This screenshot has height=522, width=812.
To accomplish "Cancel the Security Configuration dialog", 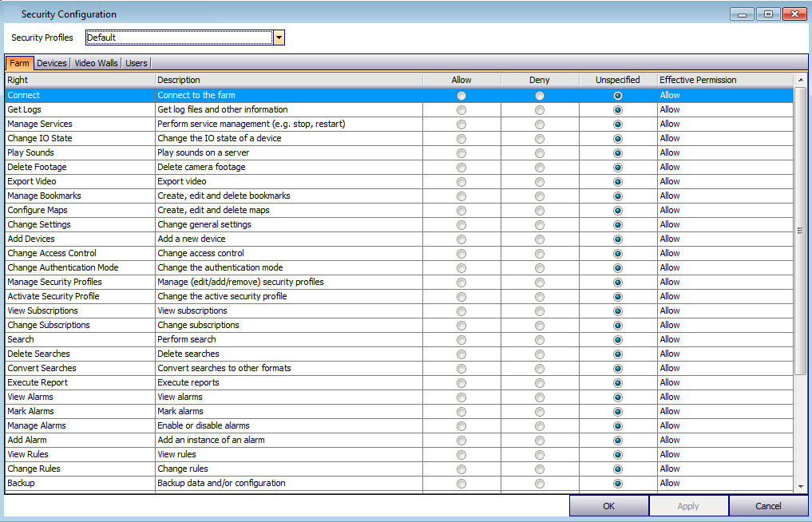I will (768, 506).
